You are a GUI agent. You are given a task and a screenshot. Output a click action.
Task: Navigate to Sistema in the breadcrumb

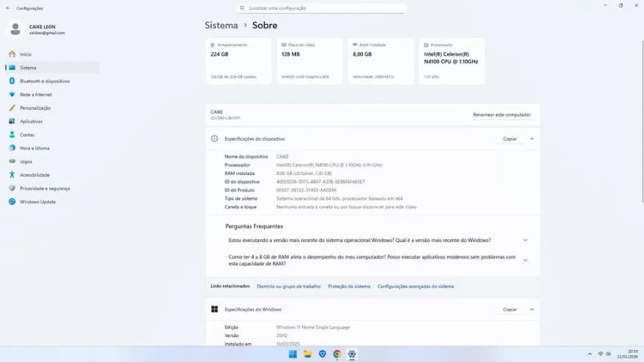click(x=221, y=25)
